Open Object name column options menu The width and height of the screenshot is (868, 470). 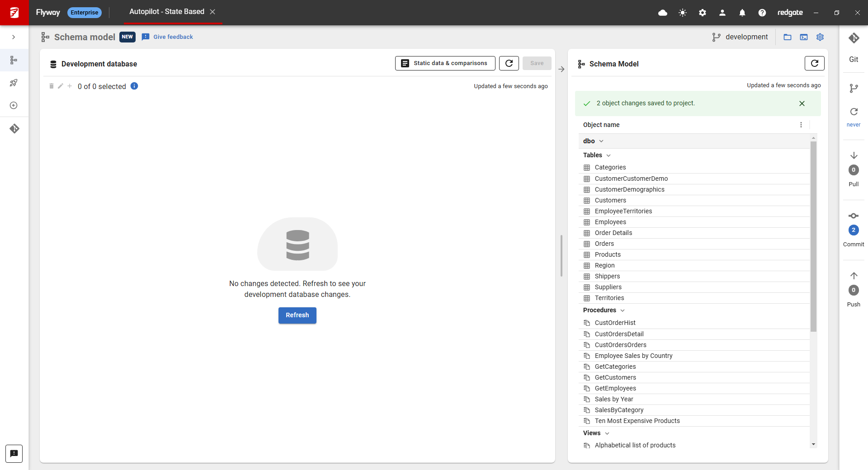[x=801, y=125]
